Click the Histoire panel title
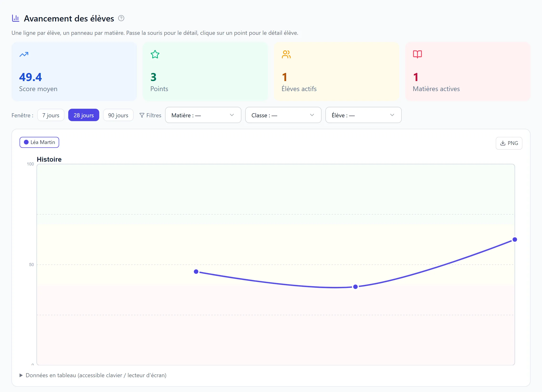 pos(49,159)
